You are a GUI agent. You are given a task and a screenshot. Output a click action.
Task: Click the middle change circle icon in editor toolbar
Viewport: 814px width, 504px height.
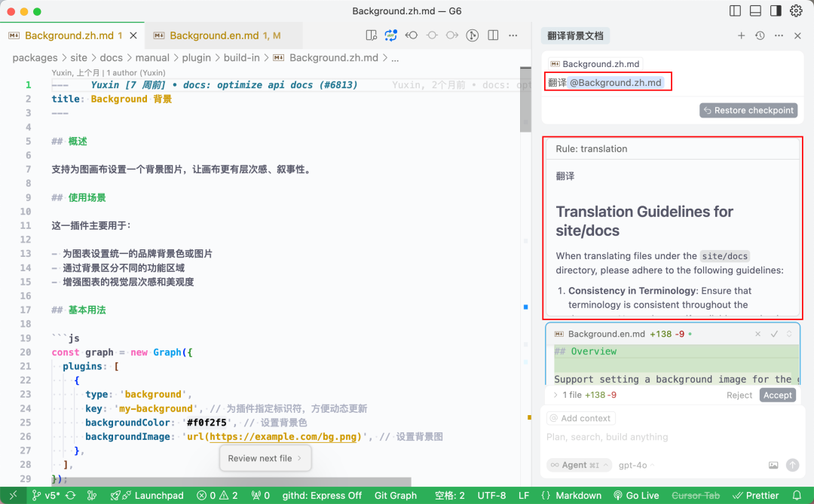point(431,35)
